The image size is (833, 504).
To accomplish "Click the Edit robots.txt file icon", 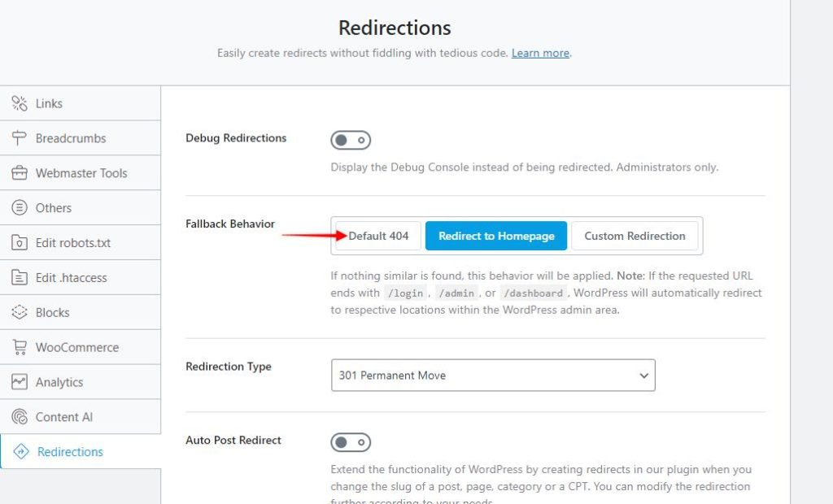I will click(x=20, y=243).
